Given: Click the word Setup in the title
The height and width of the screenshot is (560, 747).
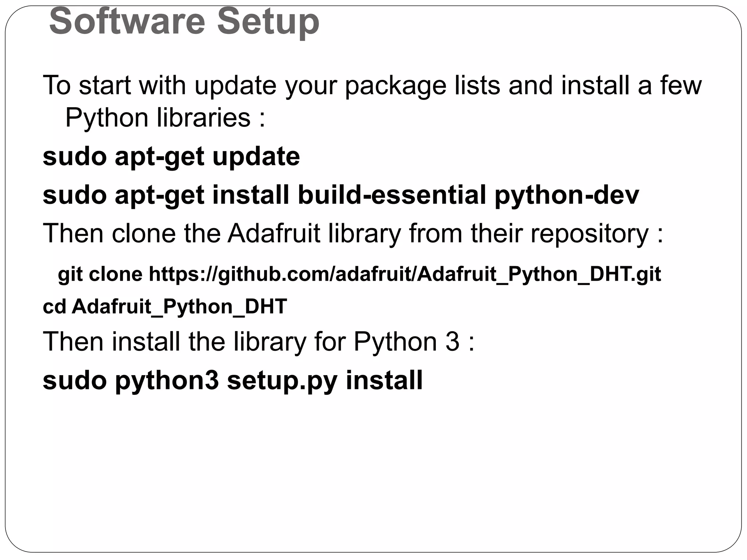Looking at the screenshot, I should 268,22.
